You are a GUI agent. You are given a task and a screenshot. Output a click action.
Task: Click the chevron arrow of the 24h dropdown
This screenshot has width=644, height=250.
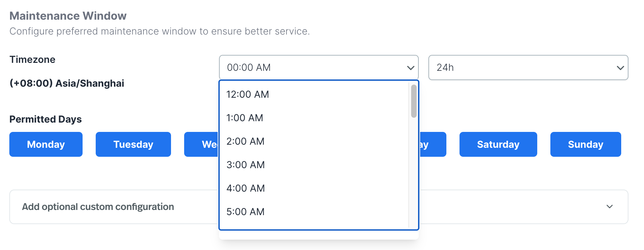620,68
